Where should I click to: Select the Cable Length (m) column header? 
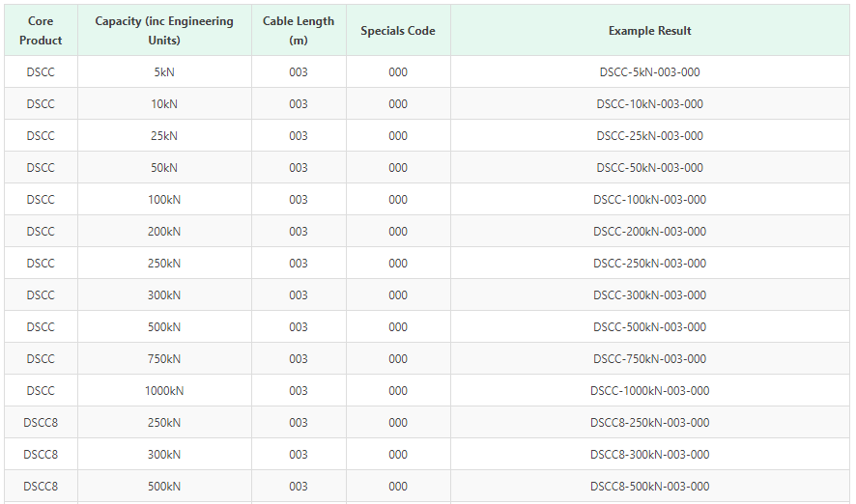coord(299,31)
